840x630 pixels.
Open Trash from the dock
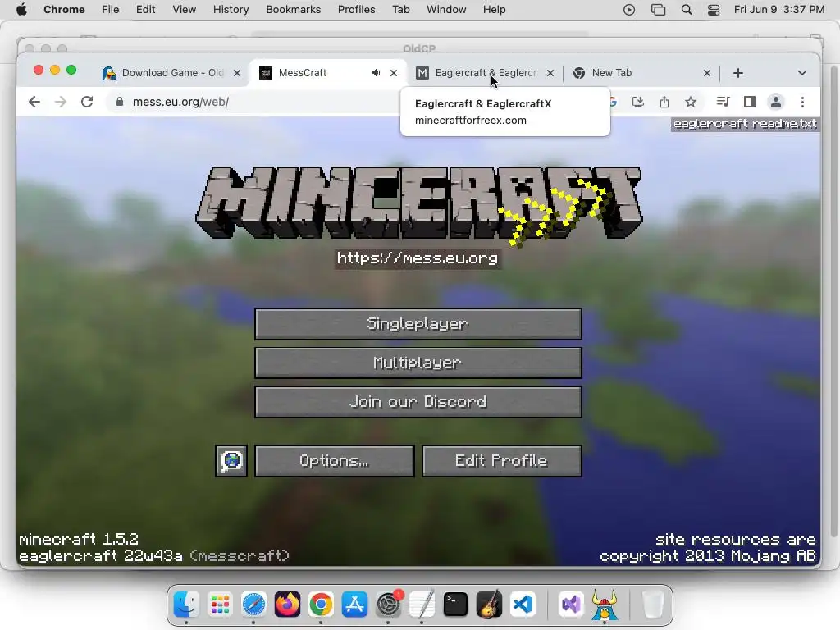[x=652, y=605]
